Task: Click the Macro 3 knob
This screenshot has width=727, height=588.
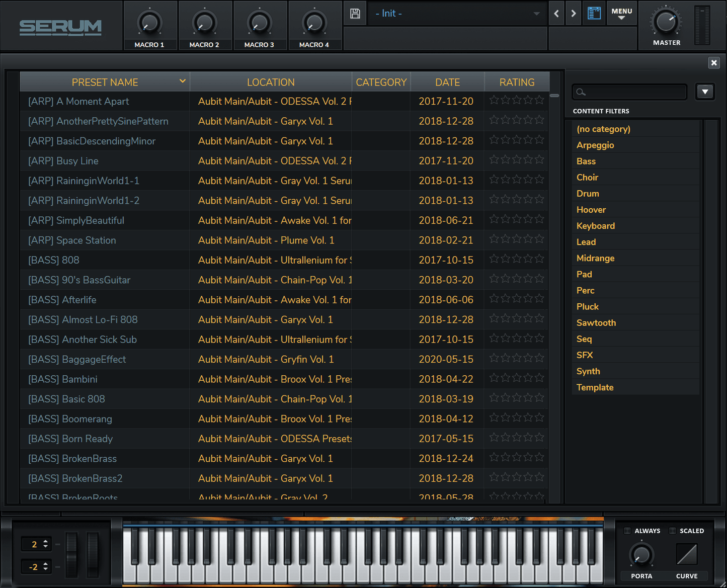Action: click(259, 23)
